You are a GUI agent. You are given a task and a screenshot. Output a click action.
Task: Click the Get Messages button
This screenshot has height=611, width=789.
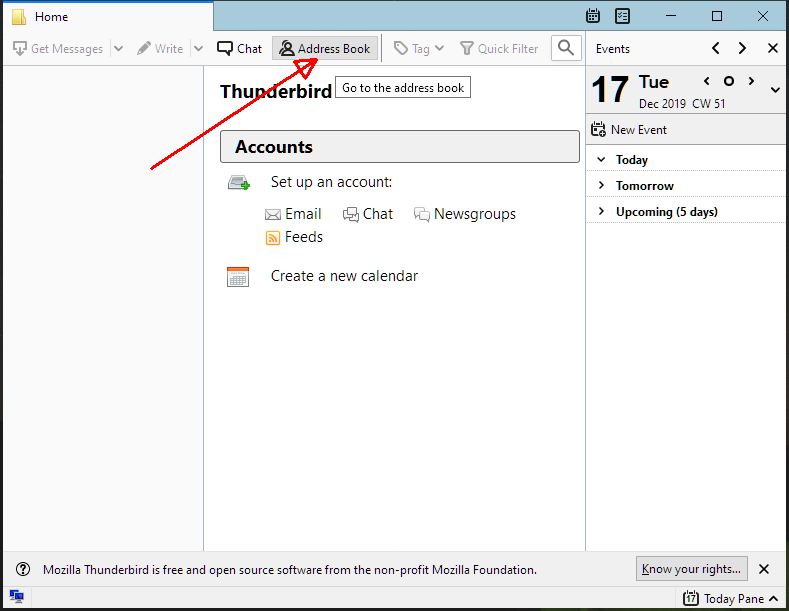(x=58, y=48)
